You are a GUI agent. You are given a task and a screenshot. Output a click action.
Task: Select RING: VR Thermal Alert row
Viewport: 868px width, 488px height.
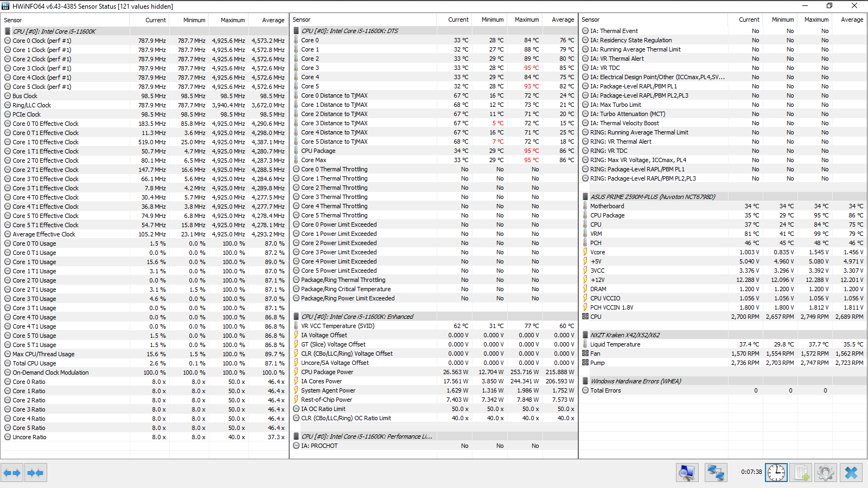pyautogui.click(x=723, y=142)
